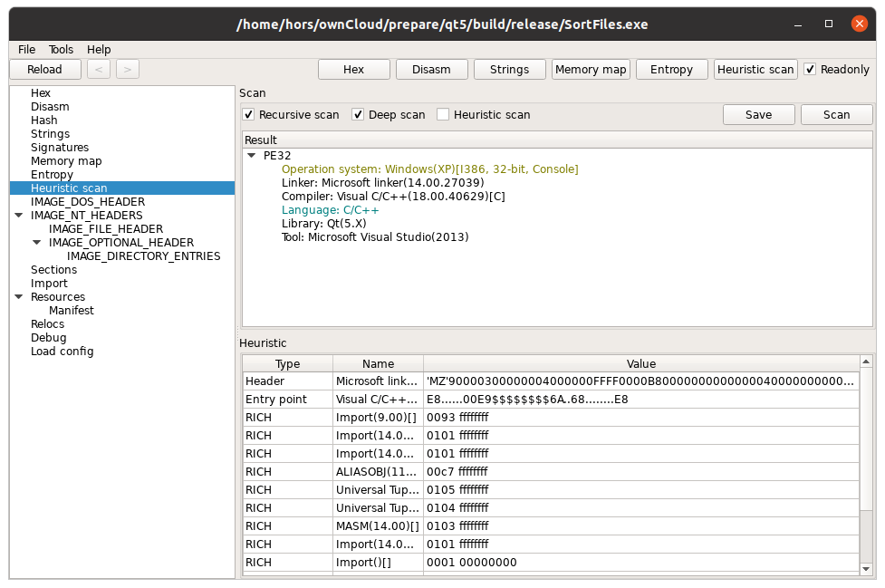Open IMAGE_DIRECTORY_ENTRIES in the tree

[143, 256]
